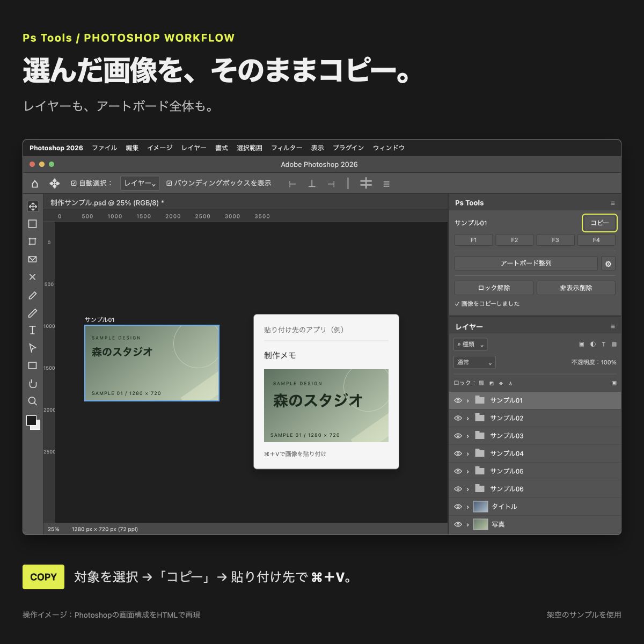
Task: Select the Rectangle shape tool near the toolbar bottom
Action: click(x=33, y=365)
